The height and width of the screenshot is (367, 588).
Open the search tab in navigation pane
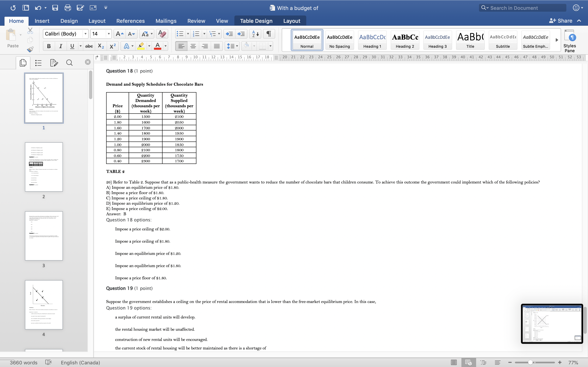click(69, 63)
